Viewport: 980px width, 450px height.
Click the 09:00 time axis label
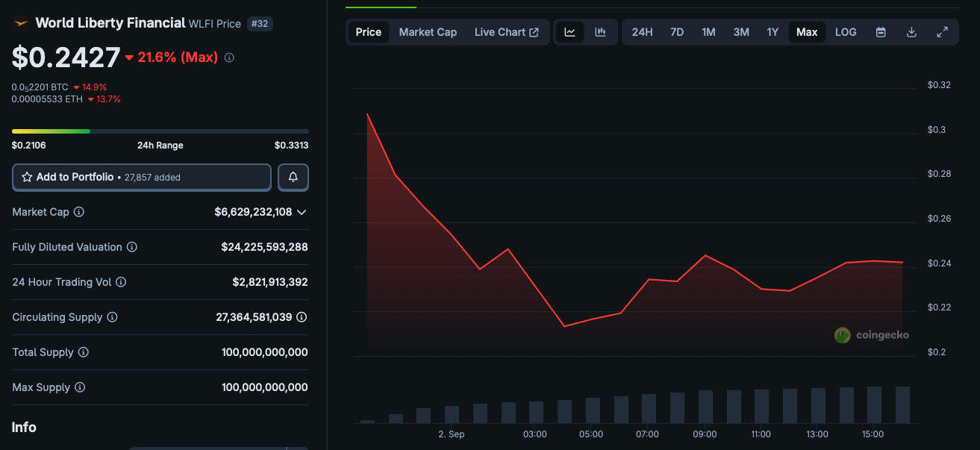705,434
